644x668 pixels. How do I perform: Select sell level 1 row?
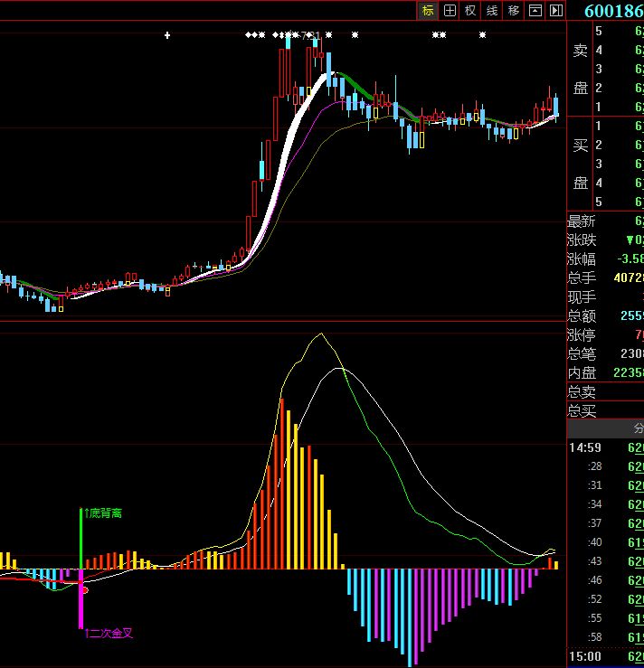(x=619, y=107)
